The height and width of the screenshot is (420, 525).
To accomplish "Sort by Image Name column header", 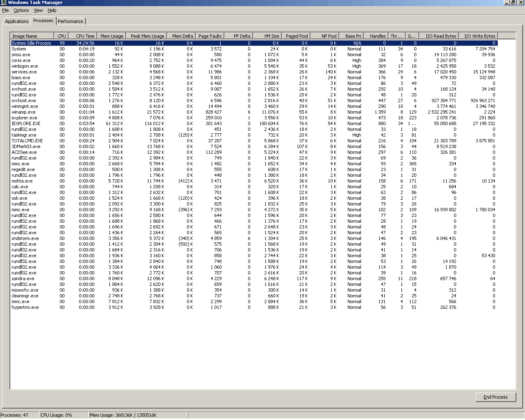I will pyautogui.click(x=32, y=36).
